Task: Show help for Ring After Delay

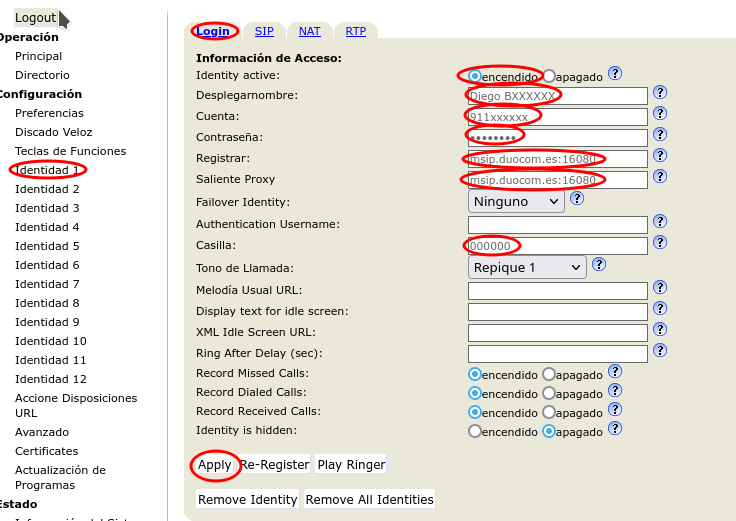Action: pyautogui.click(x=660, y=351)
